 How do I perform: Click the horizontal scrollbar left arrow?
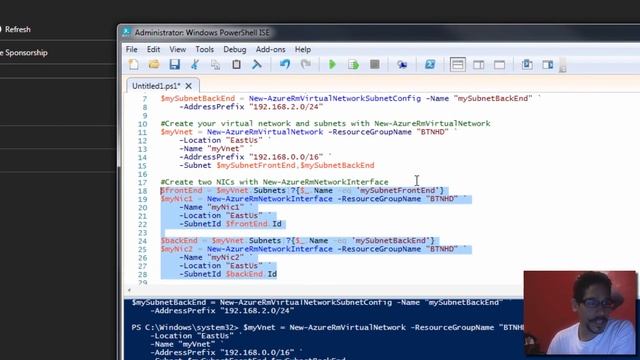pyautogui.click(x=129, y=290)
